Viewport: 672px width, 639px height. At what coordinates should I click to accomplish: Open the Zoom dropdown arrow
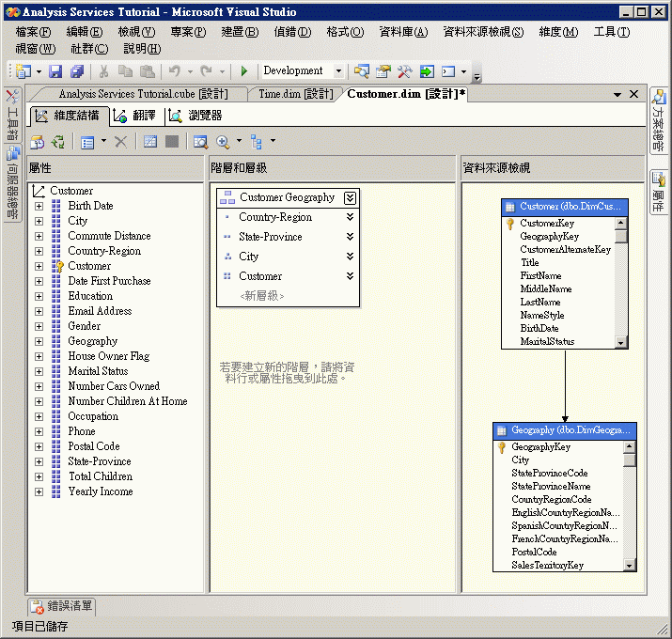click(239, 141)
